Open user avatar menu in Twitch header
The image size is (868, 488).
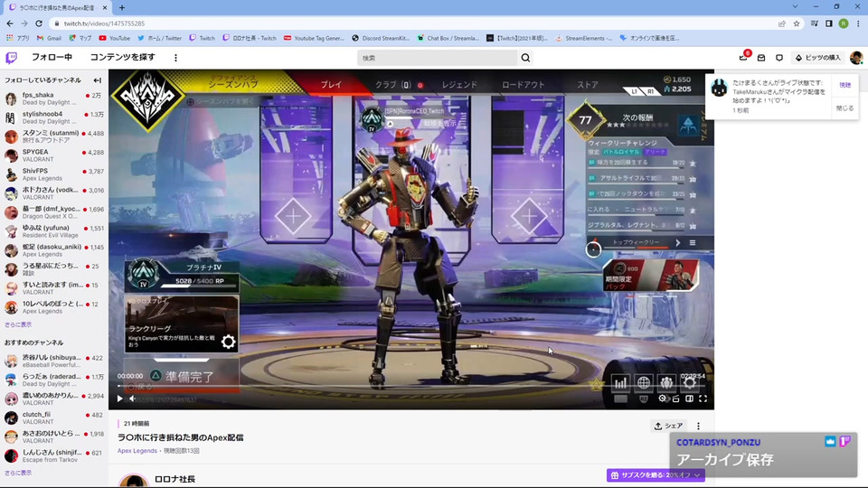(856, 58)
